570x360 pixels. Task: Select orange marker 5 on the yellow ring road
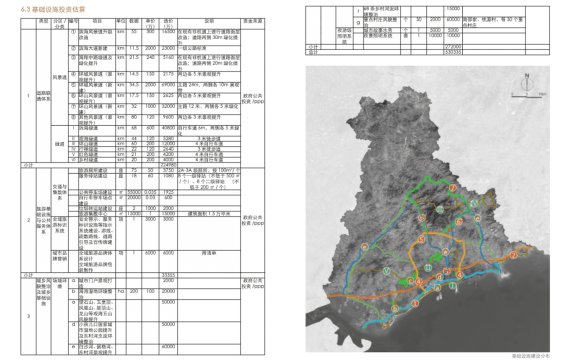[421, 239]
